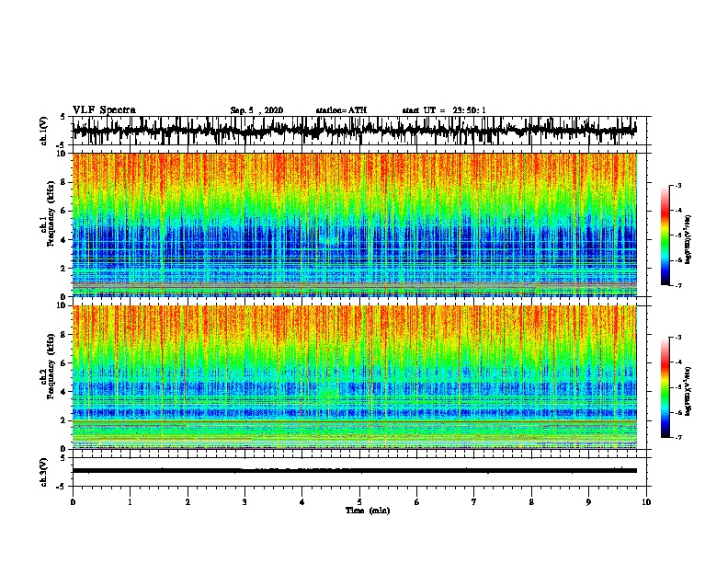Image resolution: width=728 pixels, height=563 pixels.
Task: Select the date "Sep. 5, 2020" header
Action: (x=256, y=110)
